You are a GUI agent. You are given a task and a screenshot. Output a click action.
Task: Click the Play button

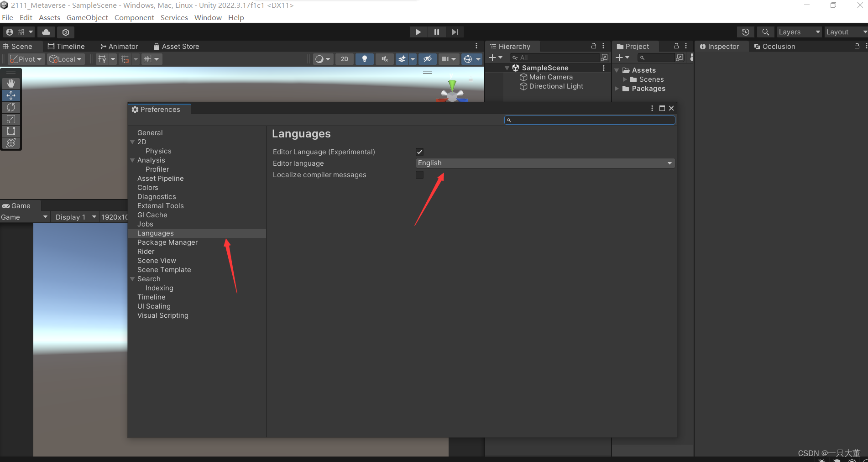click(418, 32)
